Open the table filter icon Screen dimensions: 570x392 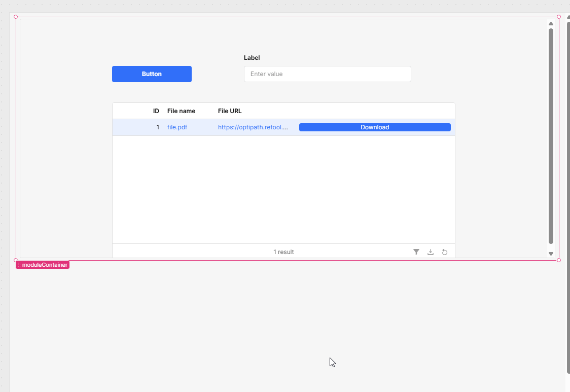coord(416,252)
